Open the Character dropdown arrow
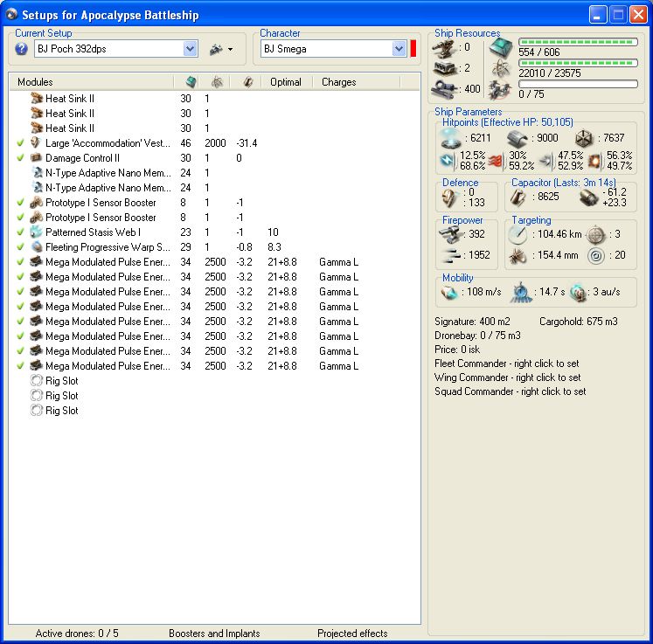Image resolution: width=653 pixels, height=644 pixels. coord(399,49)
